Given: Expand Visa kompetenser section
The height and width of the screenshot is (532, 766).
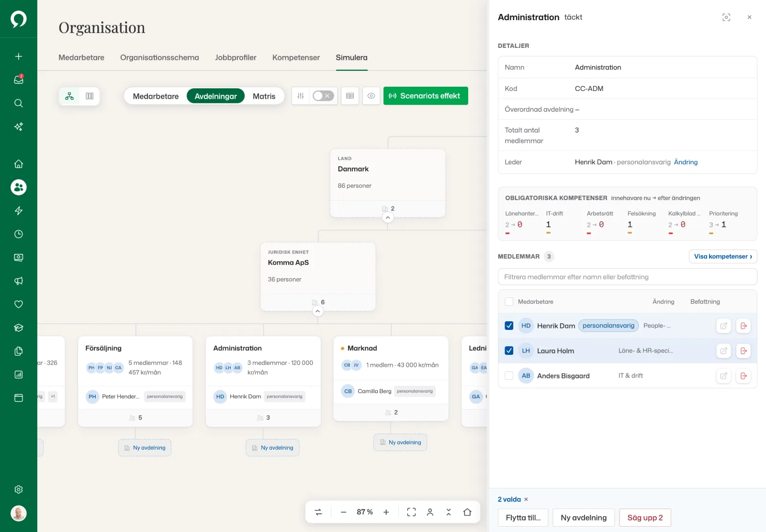Looking at the screenshot, I should coord(723,257).
